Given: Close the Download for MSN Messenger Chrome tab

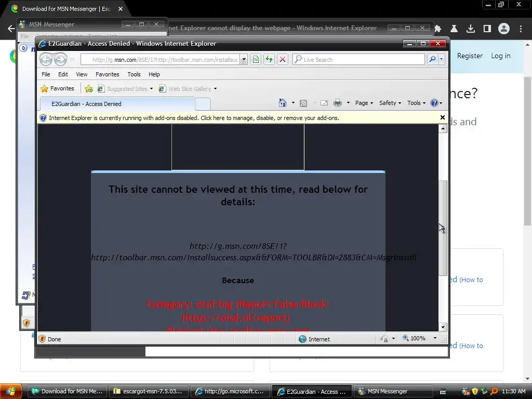Looking at the screenshot, I should [x=121, y=9].
